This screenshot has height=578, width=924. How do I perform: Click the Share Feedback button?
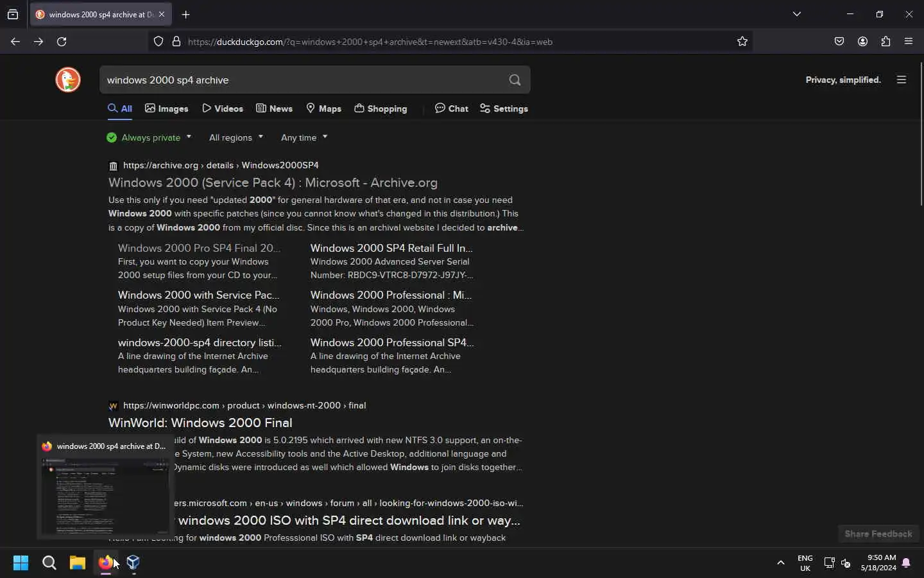click(x=878, y=534)
